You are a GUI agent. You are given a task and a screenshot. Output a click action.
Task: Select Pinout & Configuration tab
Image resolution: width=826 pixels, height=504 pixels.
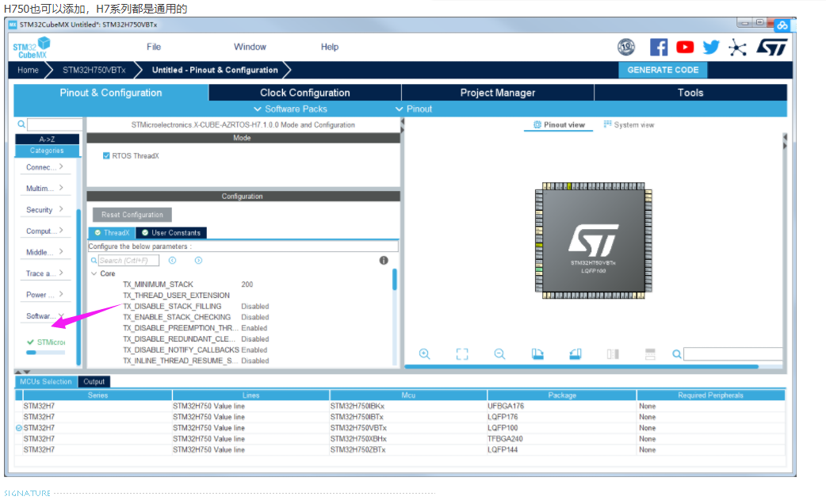coord(111,93)
